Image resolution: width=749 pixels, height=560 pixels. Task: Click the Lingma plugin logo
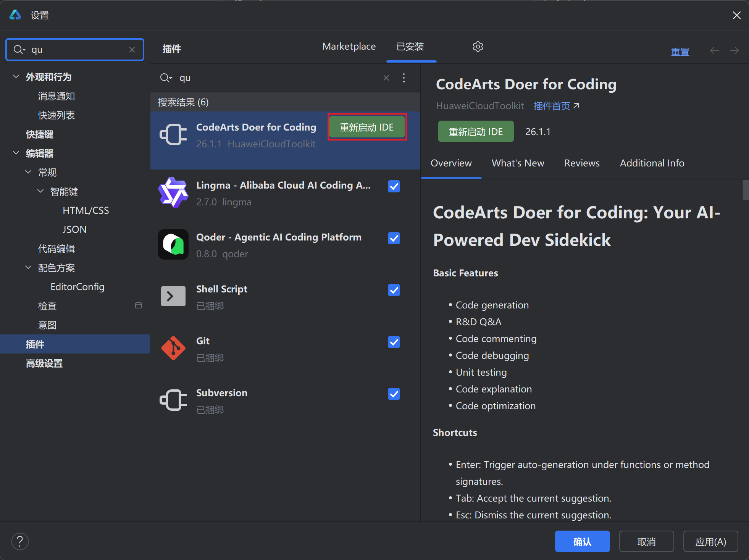tap(173, 192)
